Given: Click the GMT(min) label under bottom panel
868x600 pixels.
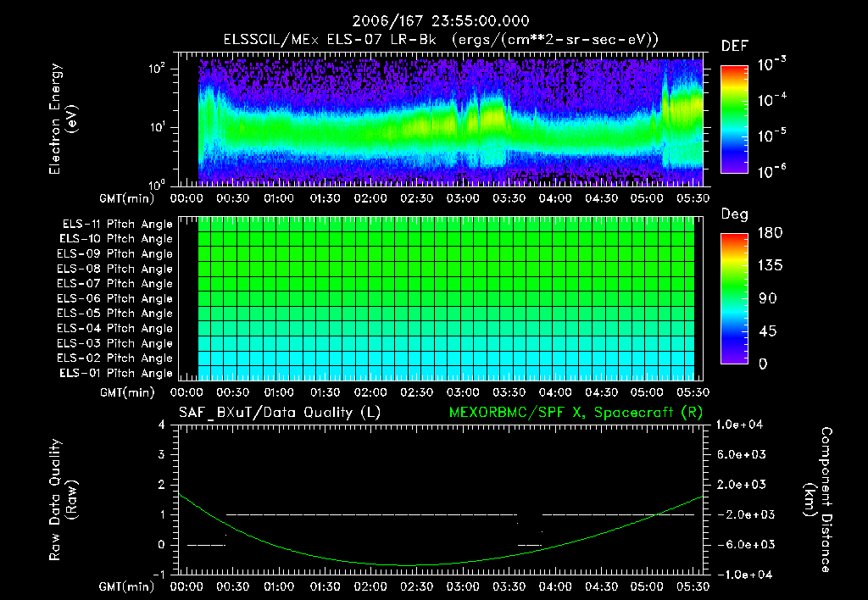Looking at the screenshot, I should [x=127, y=586].
